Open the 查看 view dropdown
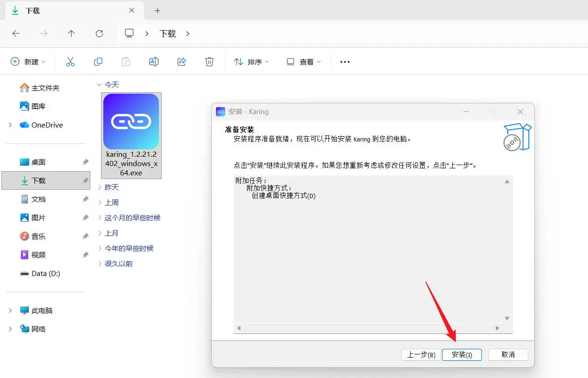The height and width of the screenshot is (378, 588). [303, 62]
